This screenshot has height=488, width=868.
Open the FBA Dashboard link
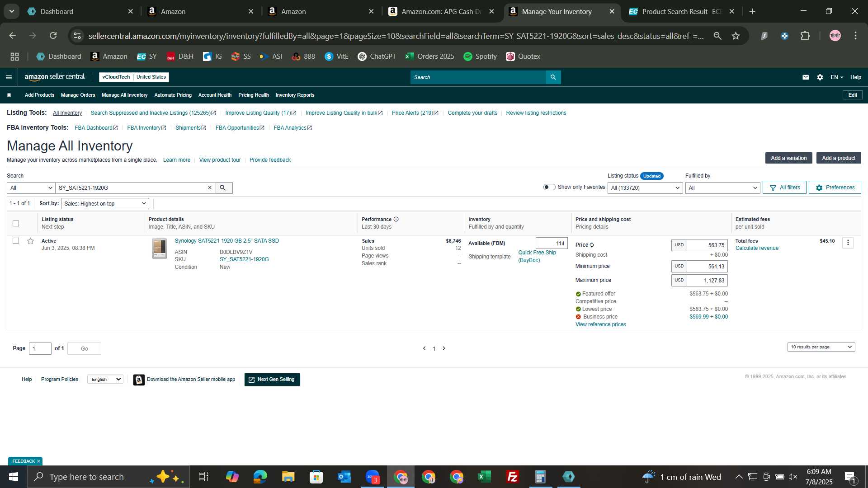coord(96,128)
